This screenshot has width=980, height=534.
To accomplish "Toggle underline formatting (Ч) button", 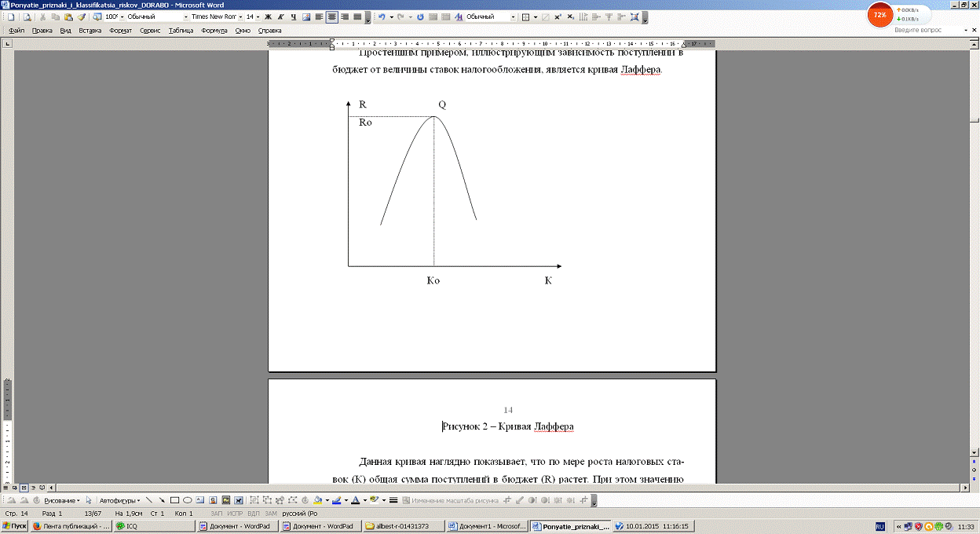I will pyautogui.click(x=293, y=16).
